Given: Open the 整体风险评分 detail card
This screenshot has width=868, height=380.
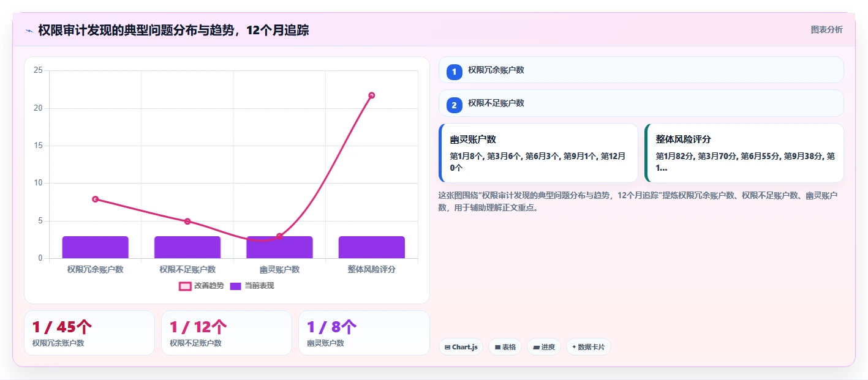Looking at the screenshot, I should 744,153.
